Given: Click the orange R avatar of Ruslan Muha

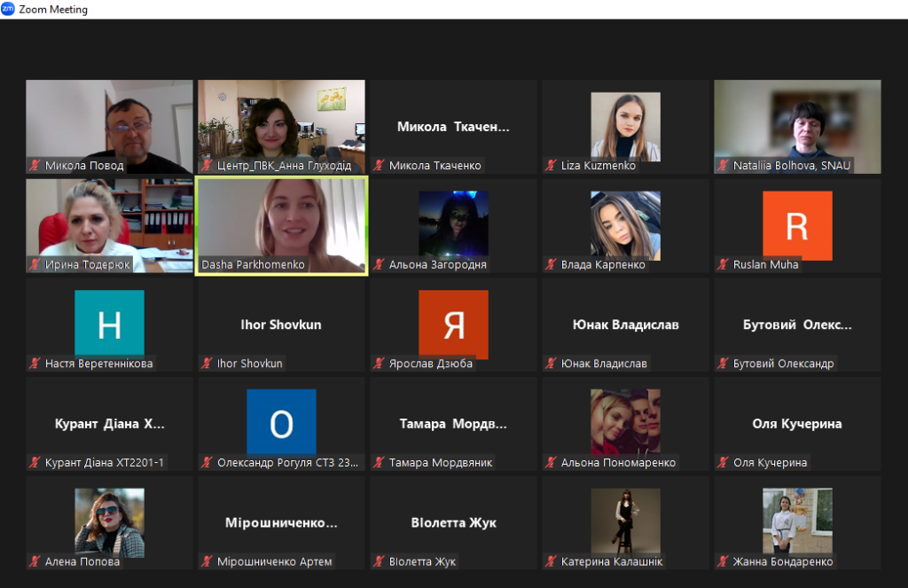Looking at the screenshot, I should [797, 225].
